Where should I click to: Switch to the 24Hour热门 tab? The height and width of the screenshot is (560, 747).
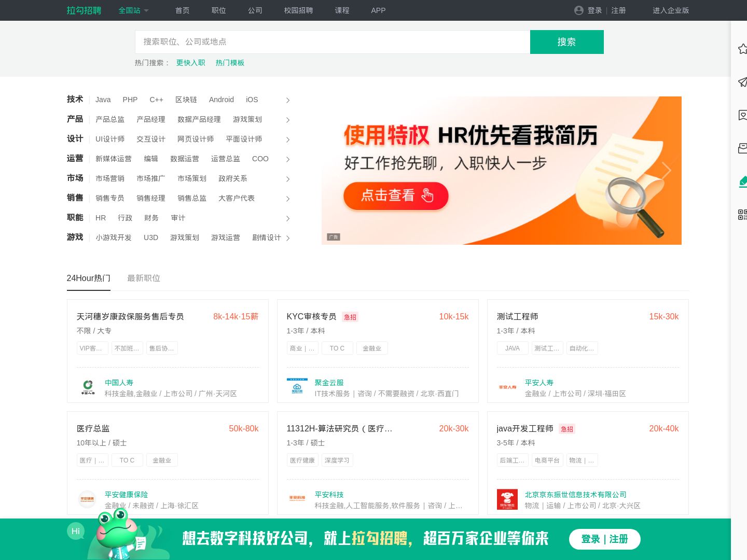tap(88, 278)
